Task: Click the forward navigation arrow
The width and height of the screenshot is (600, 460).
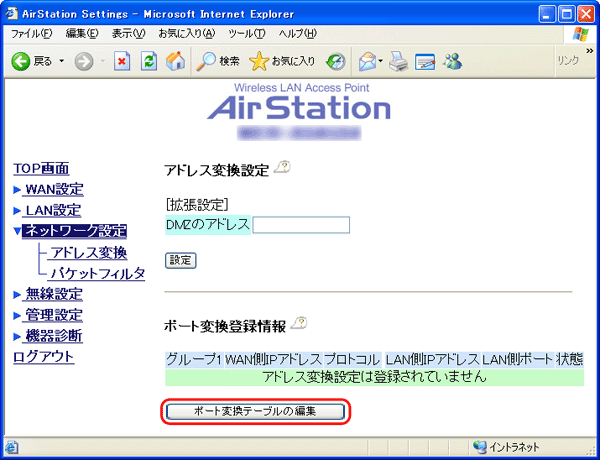Action: pyautogui.click(x=84, y=61)
